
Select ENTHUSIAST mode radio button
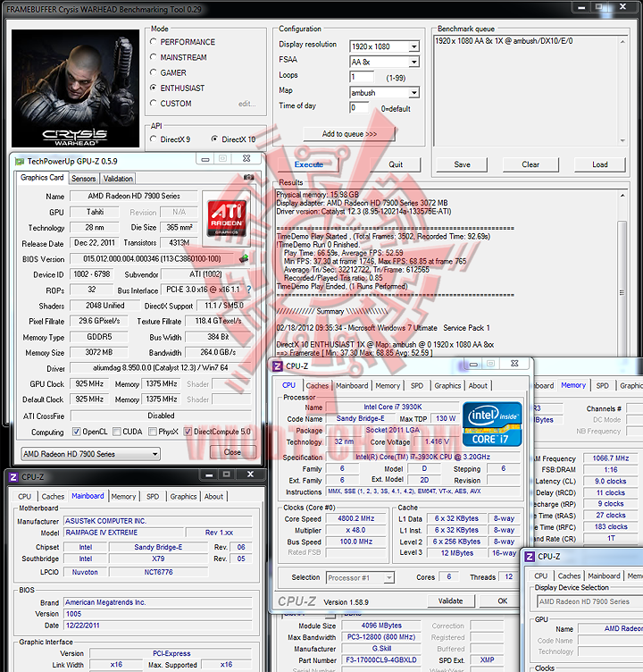pos(154,88)
